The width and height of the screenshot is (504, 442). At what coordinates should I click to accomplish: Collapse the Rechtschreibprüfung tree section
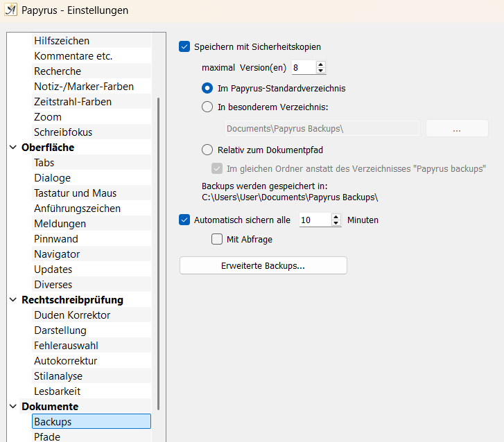pos(13,300)
